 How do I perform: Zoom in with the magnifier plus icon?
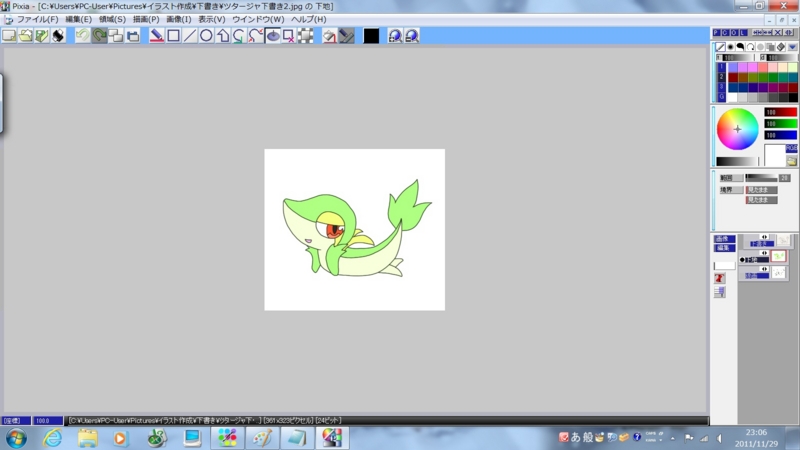395,35
